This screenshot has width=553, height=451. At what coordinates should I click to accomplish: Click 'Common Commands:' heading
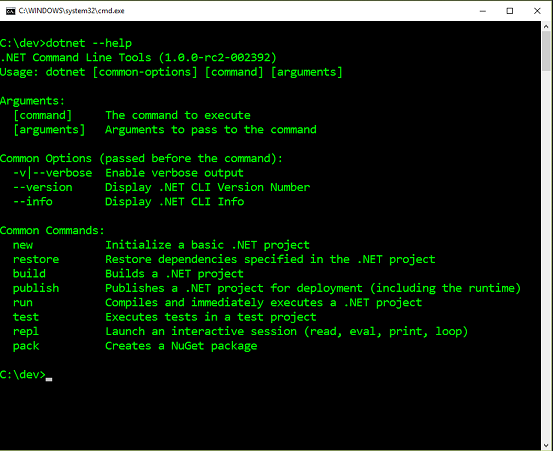52,231
